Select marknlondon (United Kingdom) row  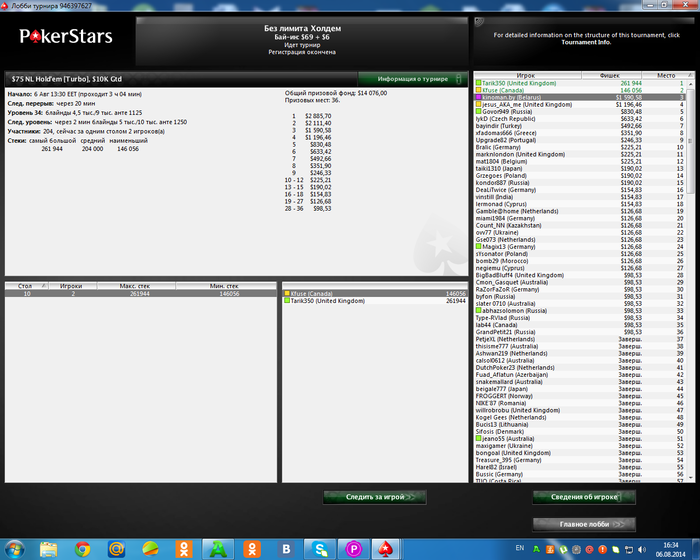tap(580, 154)
